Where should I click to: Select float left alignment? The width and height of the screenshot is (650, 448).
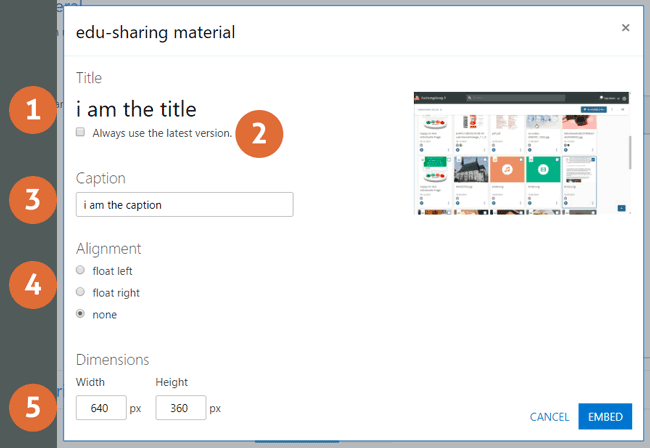click(x=80, y=270)
